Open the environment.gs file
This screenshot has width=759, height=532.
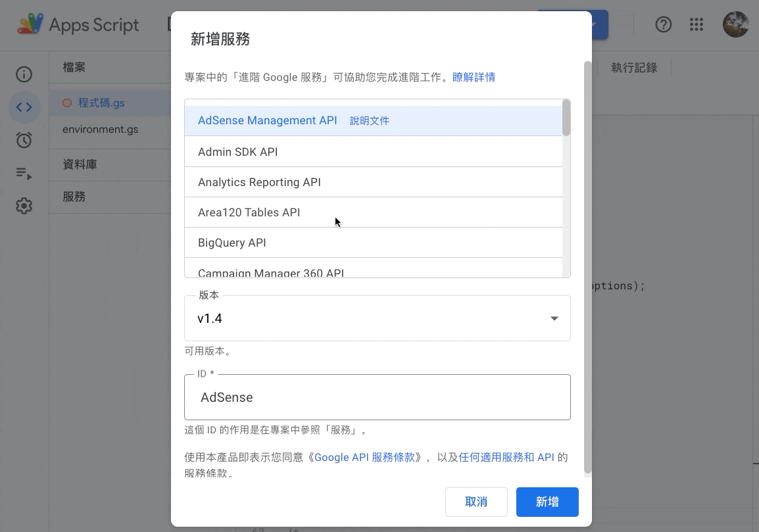[x=100, y=130]
